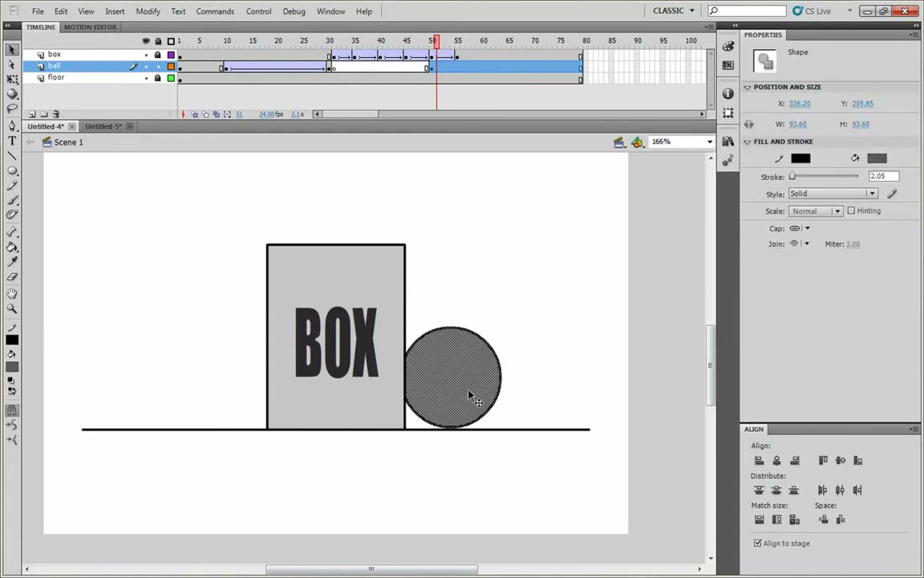Edit custom stroke style pencil button
Viewport: 924px width, 578px height.
coord(892,193)
